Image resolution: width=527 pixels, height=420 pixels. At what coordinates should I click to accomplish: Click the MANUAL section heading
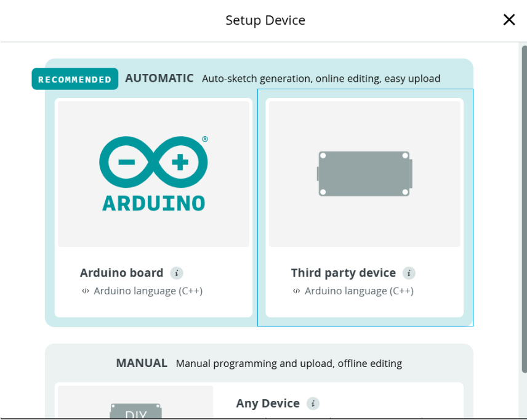142,363
